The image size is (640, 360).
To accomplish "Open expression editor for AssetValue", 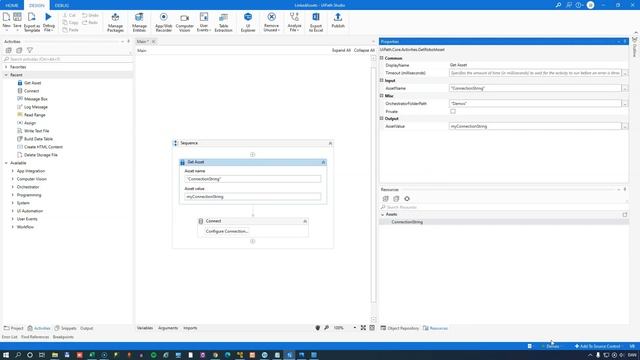I will pyautogui.click(x=624, y=126).
